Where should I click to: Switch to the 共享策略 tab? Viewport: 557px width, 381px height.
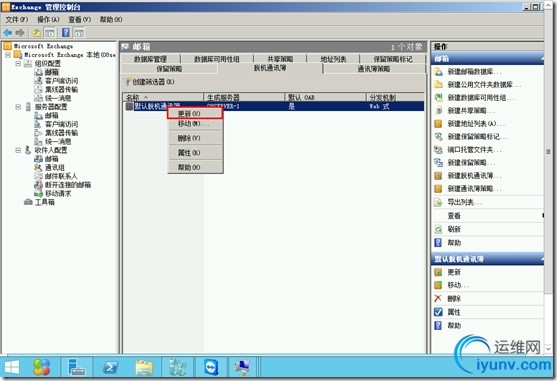click(280, 59)
